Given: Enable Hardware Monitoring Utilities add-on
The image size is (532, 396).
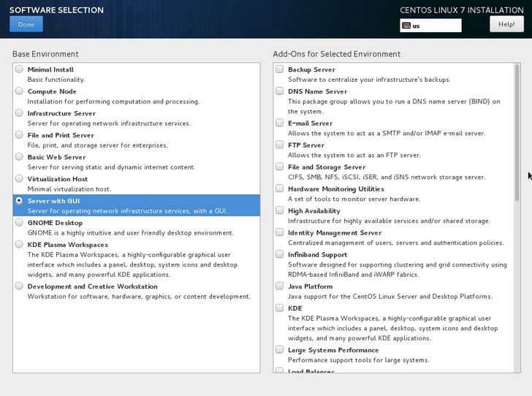Looking at the screenshot, I should coord(280,189).
